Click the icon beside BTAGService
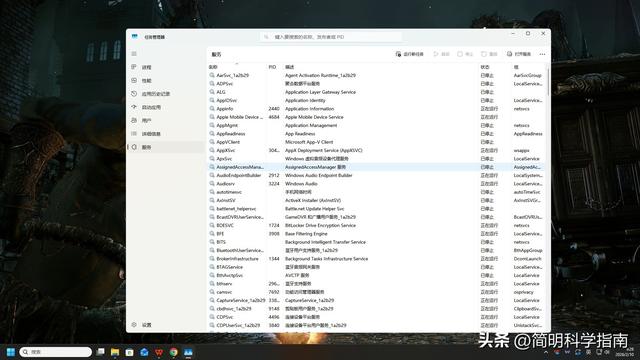 coord(212,267)
